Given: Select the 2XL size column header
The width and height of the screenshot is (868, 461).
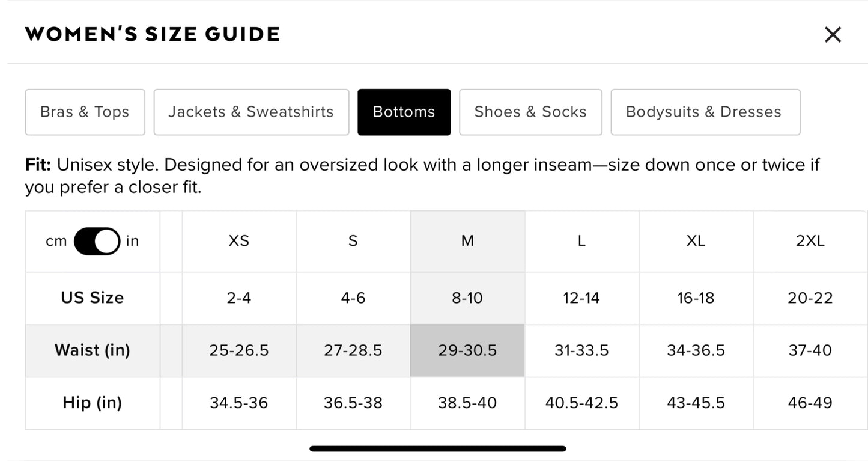Looking at the screenshot, I should point(810,241).
